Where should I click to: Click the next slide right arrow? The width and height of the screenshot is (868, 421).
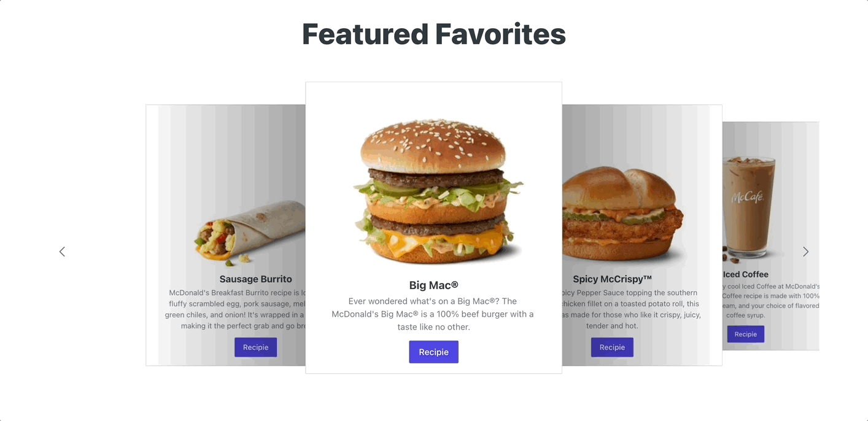[x=805, y=252]
